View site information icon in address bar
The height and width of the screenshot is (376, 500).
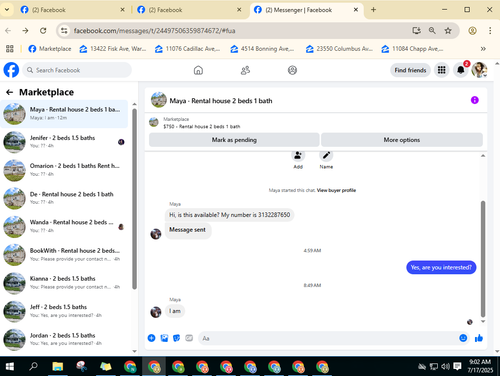[64, 31]
